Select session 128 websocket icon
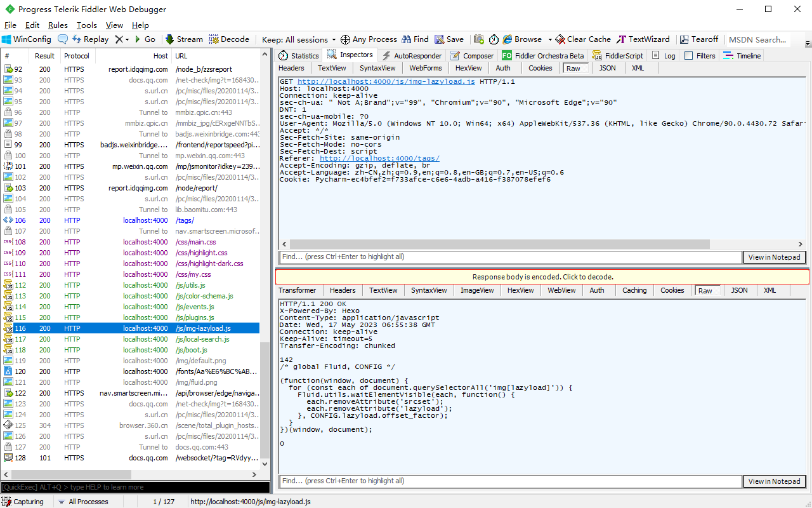812x508 pixels. click(x=8, y=458)
